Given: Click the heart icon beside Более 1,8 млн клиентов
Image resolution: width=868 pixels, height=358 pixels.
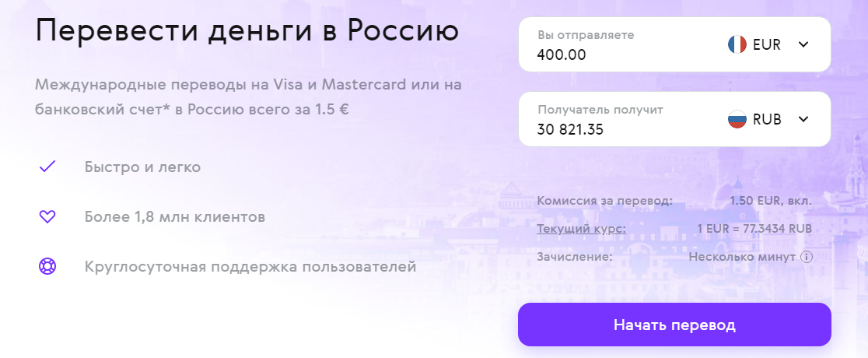Looking at the screenshot, I should point(47,216).
